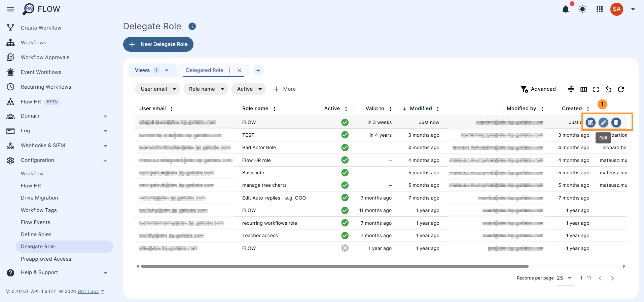The image size is (644, 302).
Task: Open the notifications bell
Action: pyautogui.click(x=566, y=9)
